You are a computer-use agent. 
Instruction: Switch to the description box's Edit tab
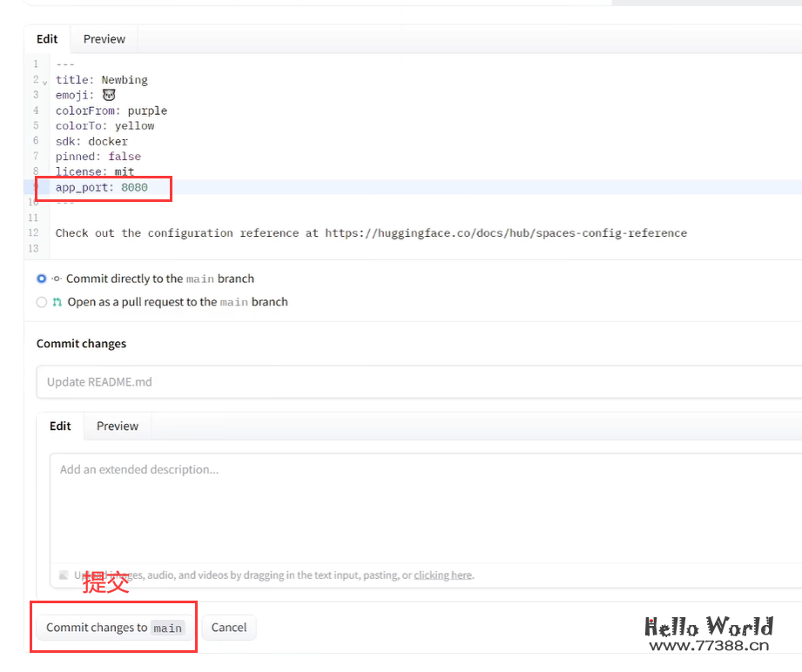60,426
